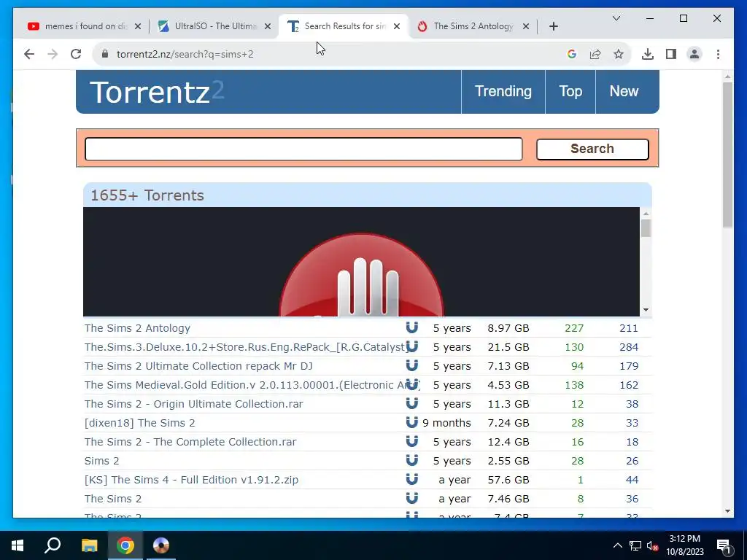Click the disc application taskbar icon

(161, 545)
